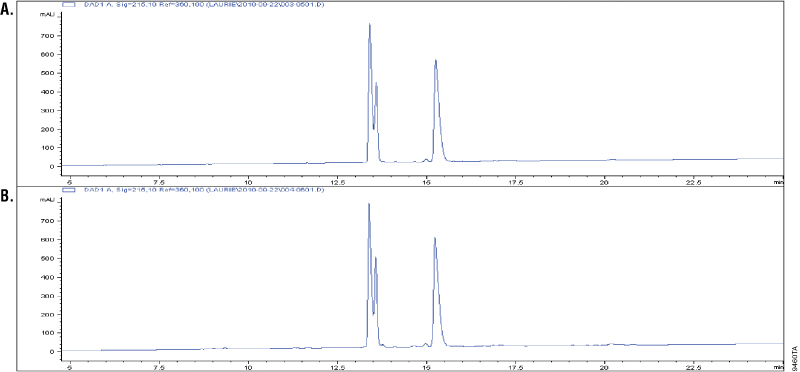Click the min unit label on panel B's x-axis
This screenshot has height=372, width=800.
pos(779,366)
